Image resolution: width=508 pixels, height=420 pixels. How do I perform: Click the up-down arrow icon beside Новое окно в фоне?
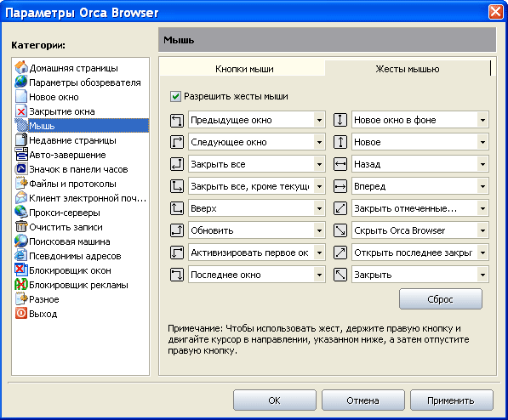pos(340,120)
